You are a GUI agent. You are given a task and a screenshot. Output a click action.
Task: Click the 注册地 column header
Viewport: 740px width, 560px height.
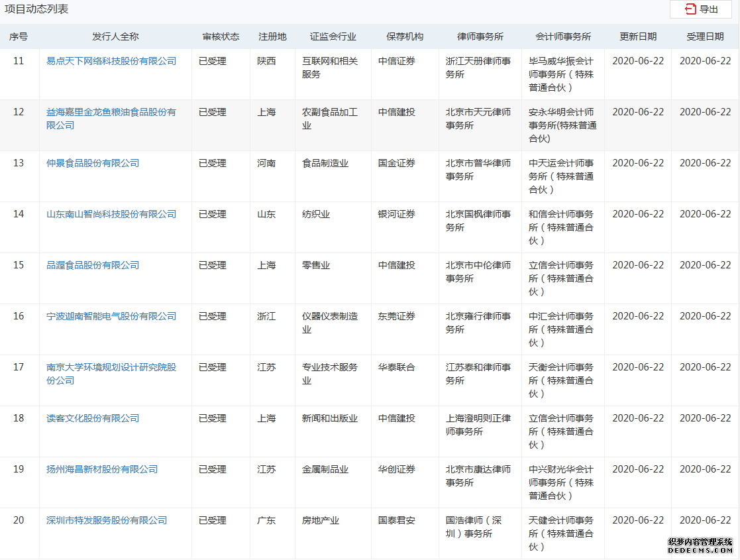click(273, 37)
